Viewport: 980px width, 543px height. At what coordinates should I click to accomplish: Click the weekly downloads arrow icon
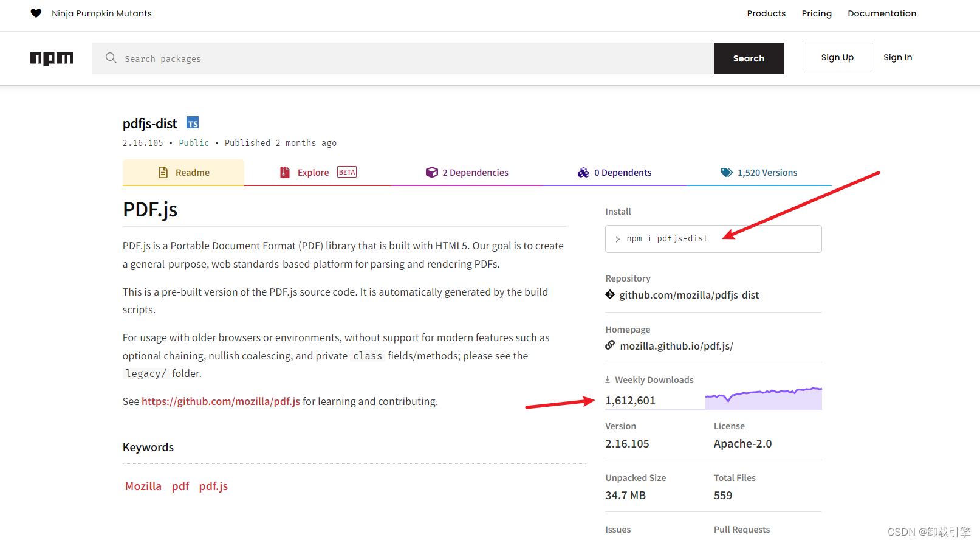pos(608,379)
